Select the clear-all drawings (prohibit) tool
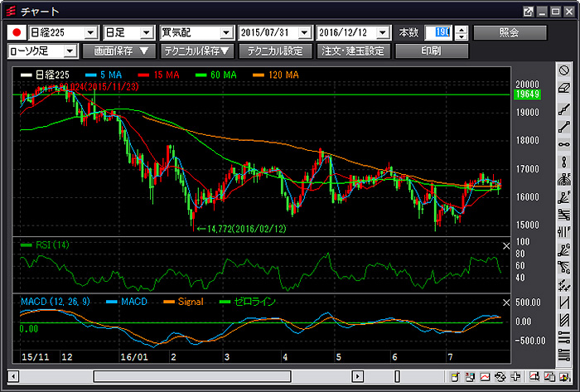Screen dimensions: 580x392 click(564, 70)
